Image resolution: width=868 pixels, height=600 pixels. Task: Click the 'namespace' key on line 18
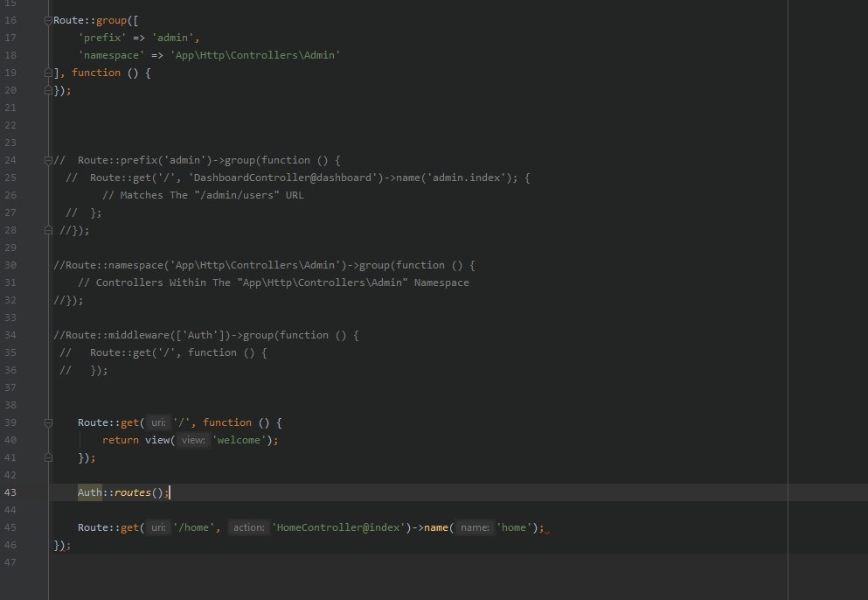pyautogui.click(x=111, y=55)
